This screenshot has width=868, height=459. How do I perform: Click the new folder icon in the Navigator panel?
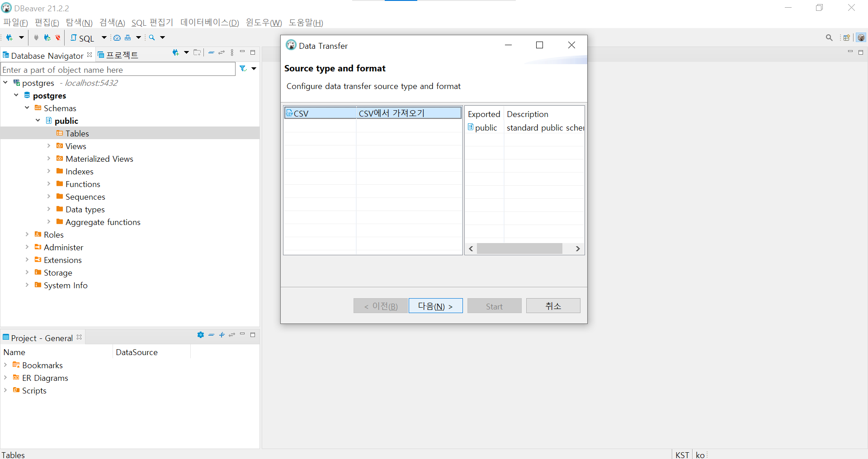(197, 53)
